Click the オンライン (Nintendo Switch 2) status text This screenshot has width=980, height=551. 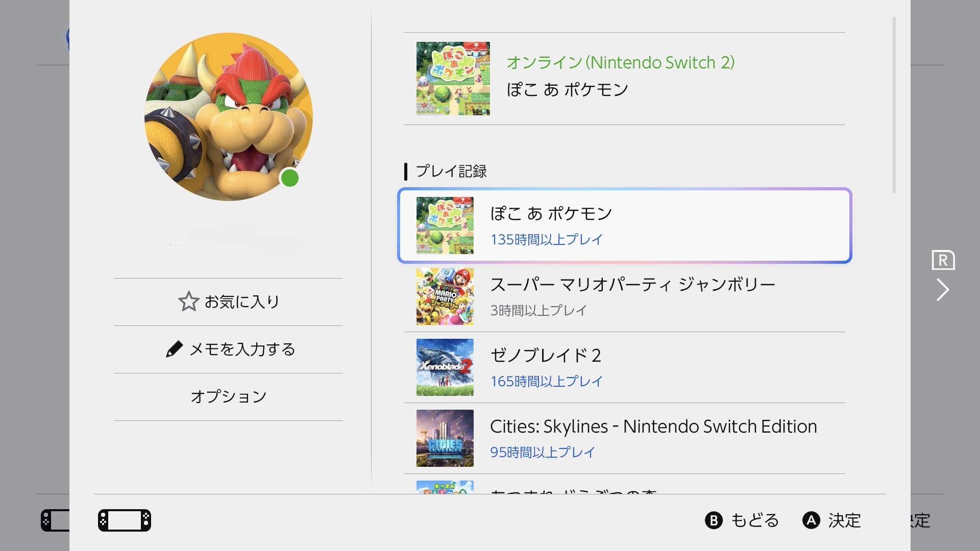tap(620, 63)
